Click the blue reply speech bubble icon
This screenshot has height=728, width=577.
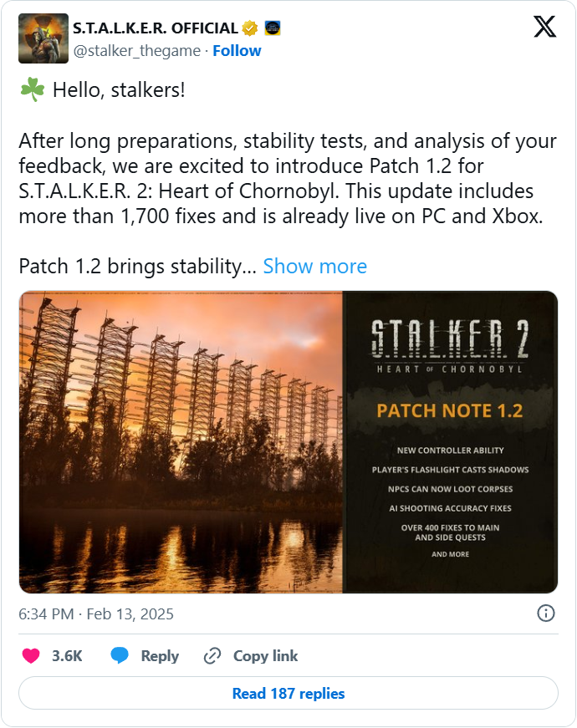pyautogui.click(x=120, y=656)
